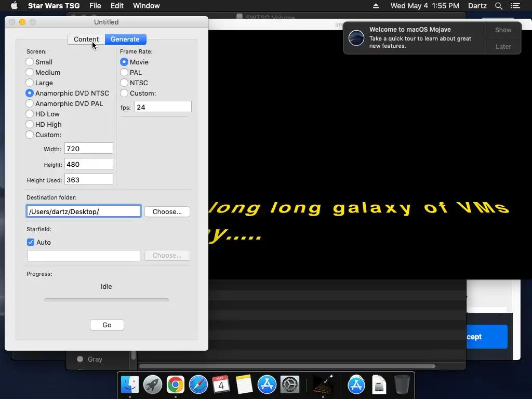Viewport: 532px width, 399px height.
Task: Click the Mojave notification icon
Action: click(x=356, y=37)
